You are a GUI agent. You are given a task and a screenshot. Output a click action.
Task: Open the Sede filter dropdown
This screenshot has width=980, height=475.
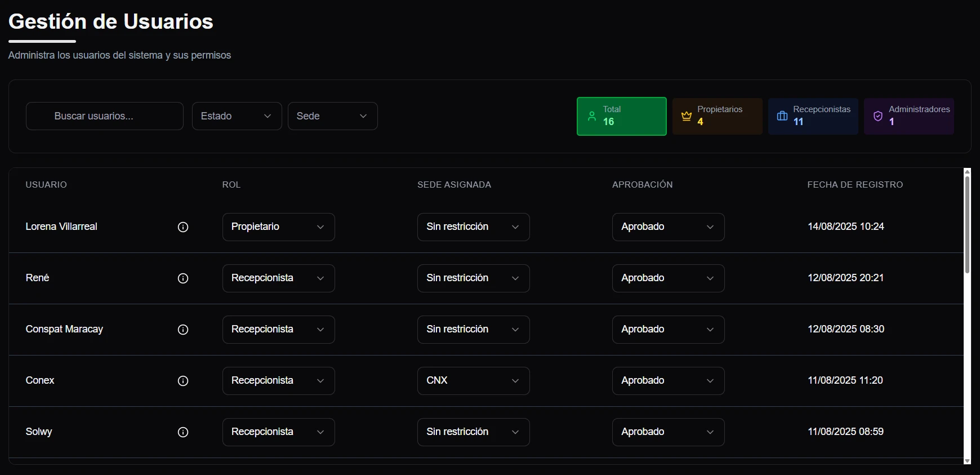332,116
